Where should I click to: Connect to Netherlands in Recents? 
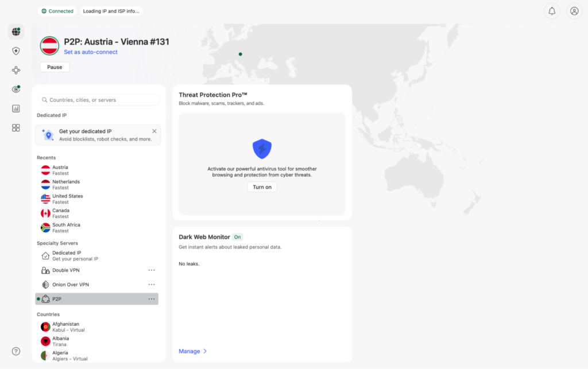96,185
